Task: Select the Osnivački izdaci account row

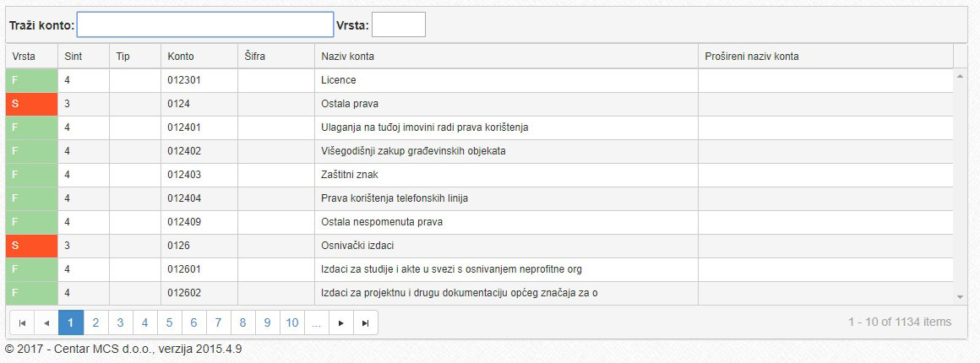Action: (479, 247)
